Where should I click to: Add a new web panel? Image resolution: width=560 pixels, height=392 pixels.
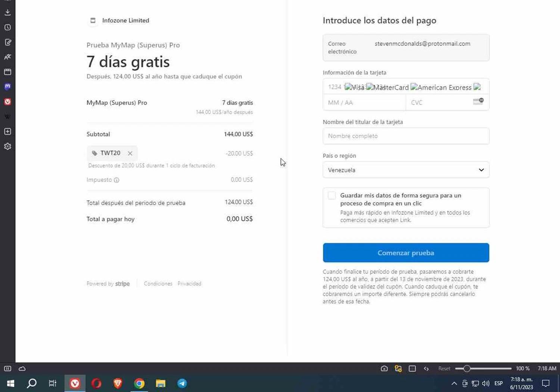(x=7, y=131)
